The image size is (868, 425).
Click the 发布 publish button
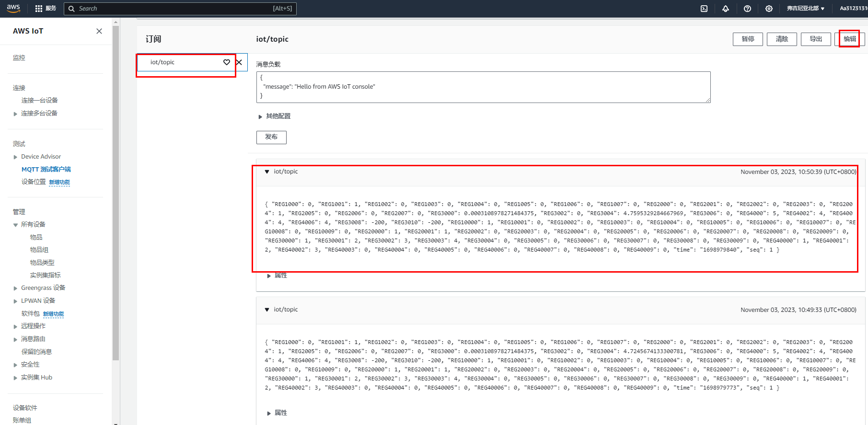[271, 138]
